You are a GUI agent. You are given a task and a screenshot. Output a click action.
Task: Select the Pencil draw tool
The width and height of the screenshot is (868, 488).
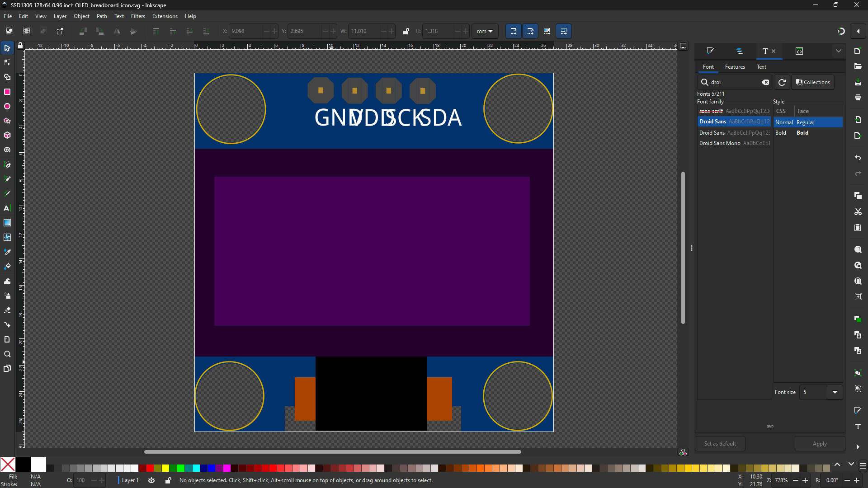tap(8, 179)
